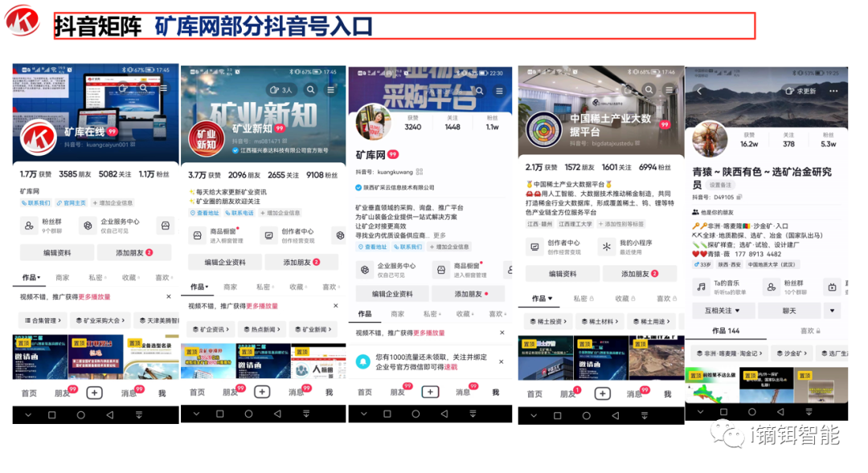Close promotion tip on 矿库在线 profile
The image size is (868, 473).
pyautogui.click(x=170, y=297)
